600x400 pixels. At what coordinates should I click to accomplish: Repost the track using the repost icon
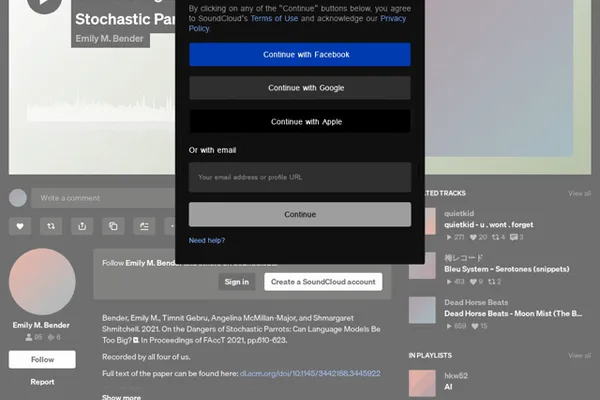tap(51, 226)
